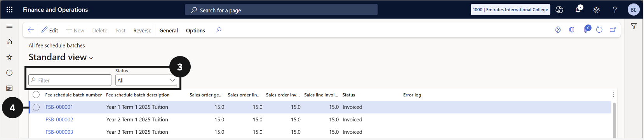Click the Sales order ge... column header
The height and width of the screenshot is (140, 644).
coord(206,95)
